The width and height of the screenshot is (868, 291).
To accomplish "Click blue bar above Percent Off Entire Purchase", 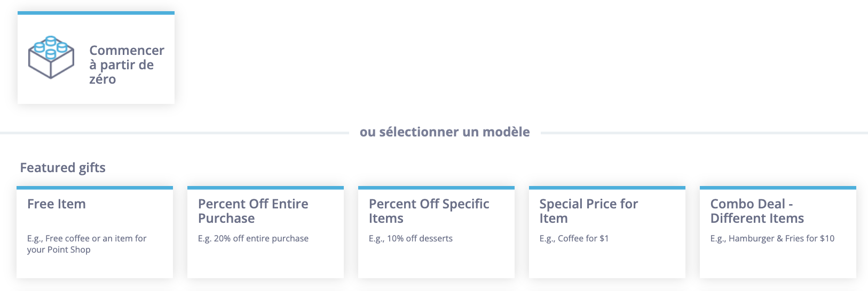I will pos(265,188).
